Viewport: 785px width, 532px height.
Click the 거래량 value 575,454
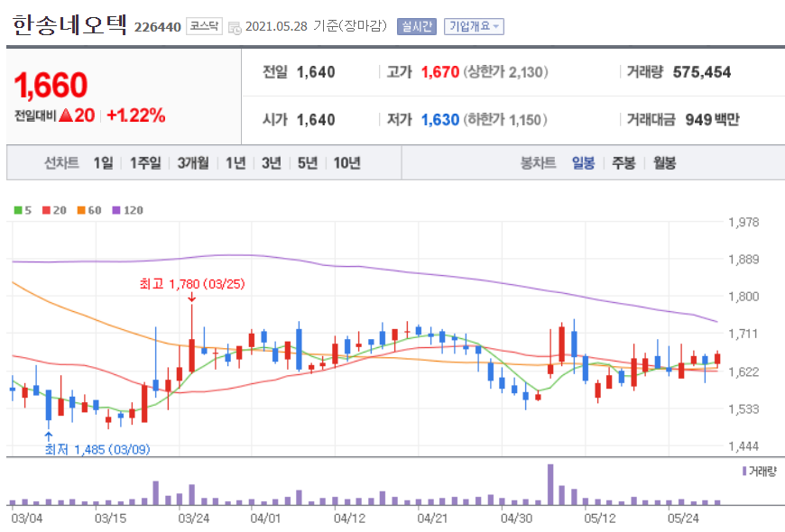[702, 72]
